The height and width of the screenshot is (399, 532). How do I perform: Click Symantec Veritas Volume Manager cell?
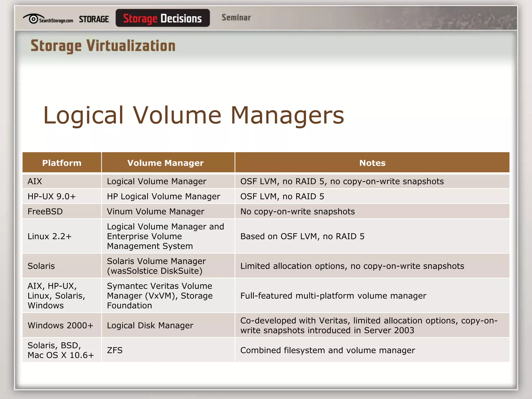160,296
